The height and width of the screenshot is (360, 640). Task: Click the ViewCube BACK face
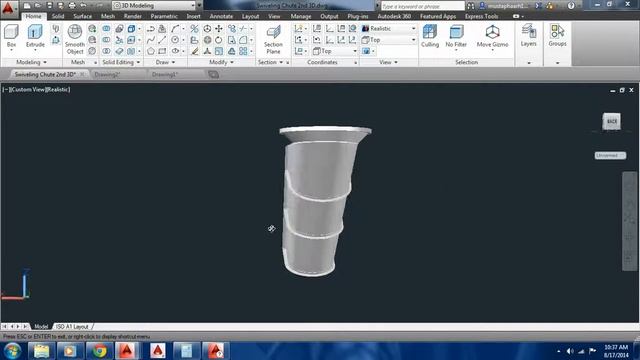[x=611, y=122]
